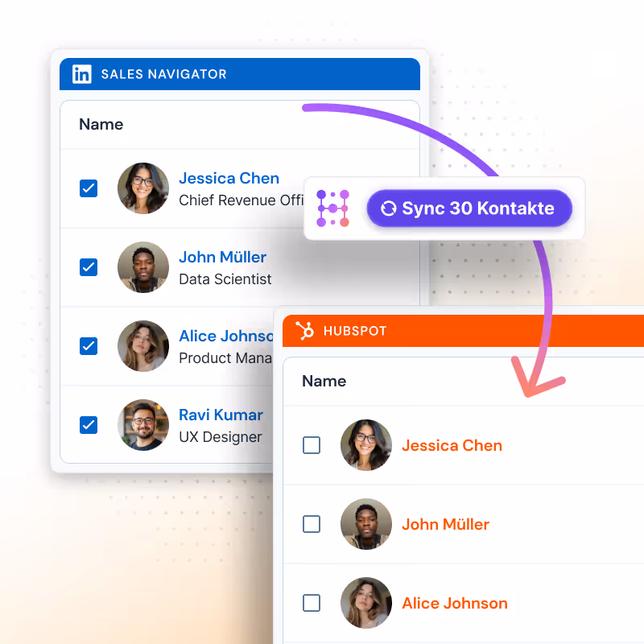Image resolution: width=644 pixels, height=644 pixels.
Task: Click the HubSpot sprocket logo icon
Action: pyautogui.click(x=305, y=331)
